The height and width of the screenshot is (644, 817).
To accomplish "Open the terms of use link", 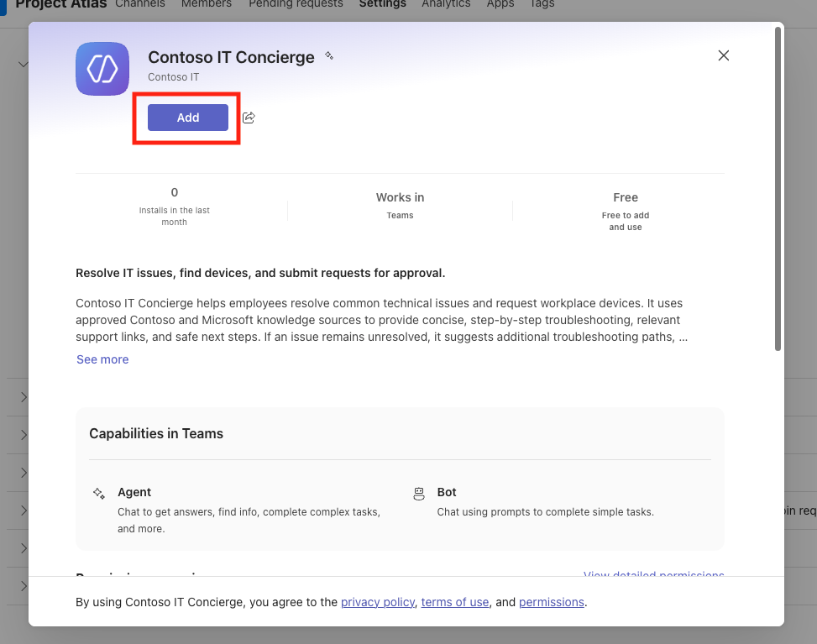I will coord(455,602).
